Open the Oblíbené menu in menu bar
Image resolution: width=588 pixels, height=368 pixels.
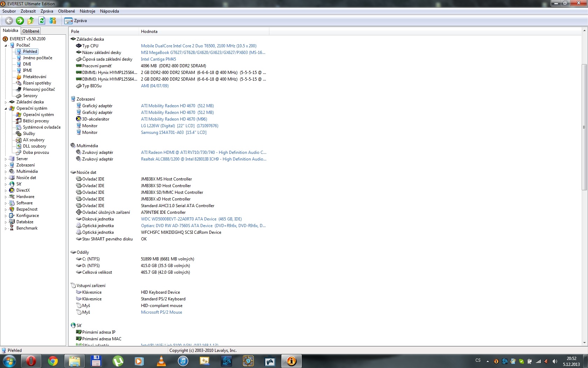[66, 11]
